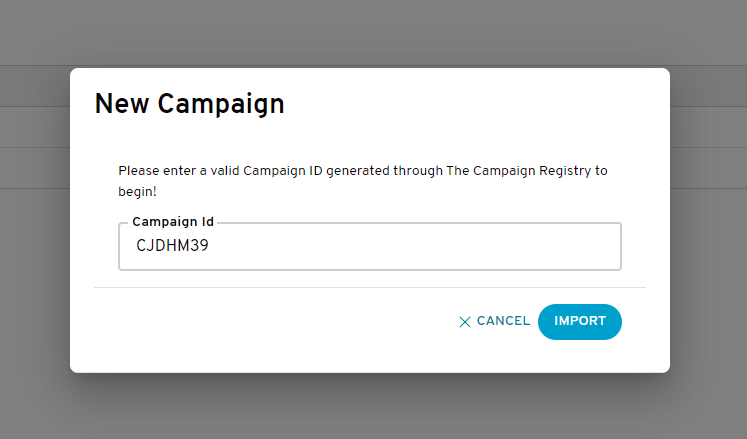This screenshot has width=747, height=439.
Task: Click the word begin! in the instructions
Action: [x=137, y=192]
